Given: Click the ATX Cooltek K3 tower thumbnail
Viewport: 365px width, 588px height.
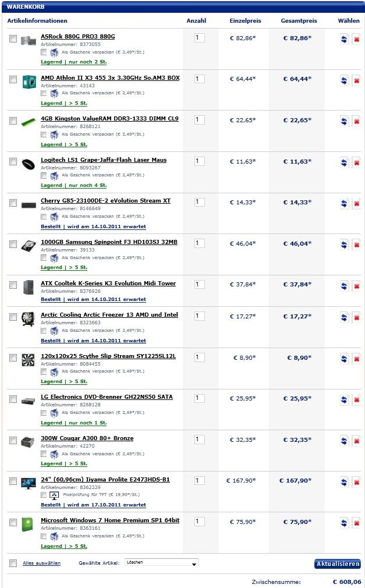Looking at the screenshot, I should (28, 287).
